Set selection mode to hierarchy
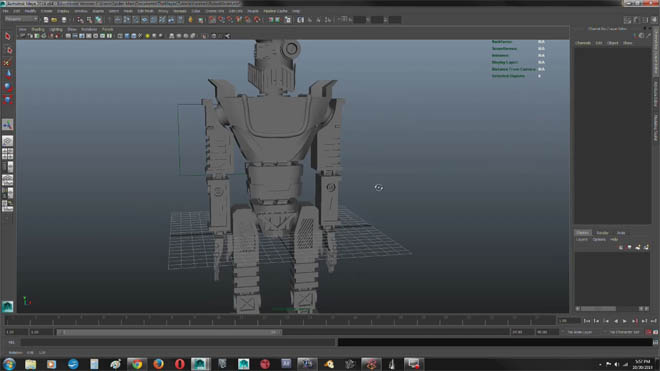 (x=80, y=20)
